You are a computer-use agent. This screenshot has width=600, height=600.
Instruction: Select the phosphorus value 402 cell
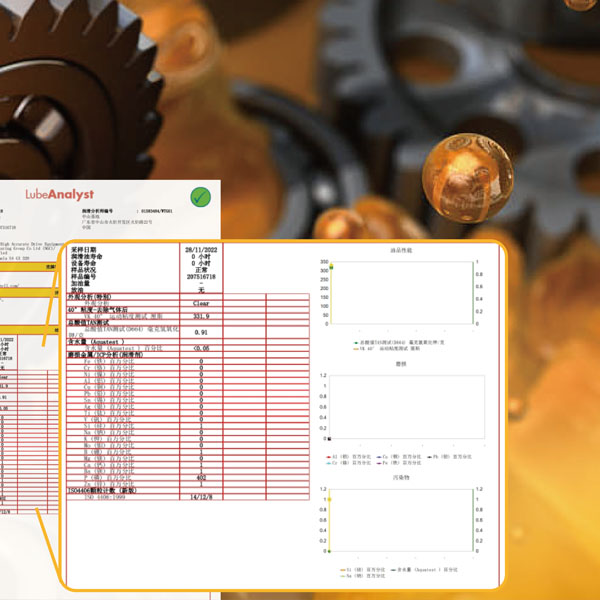tap(200, 478)
